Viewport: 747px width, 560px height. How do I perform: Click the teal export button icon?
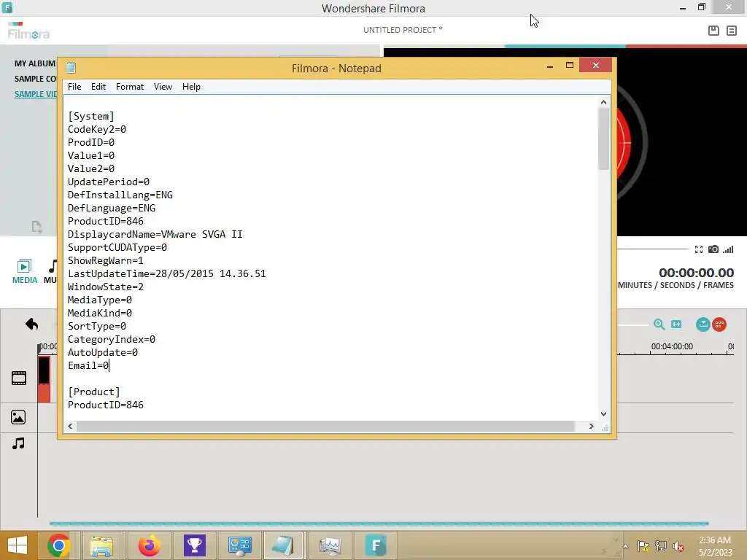(x=703, y=324)
